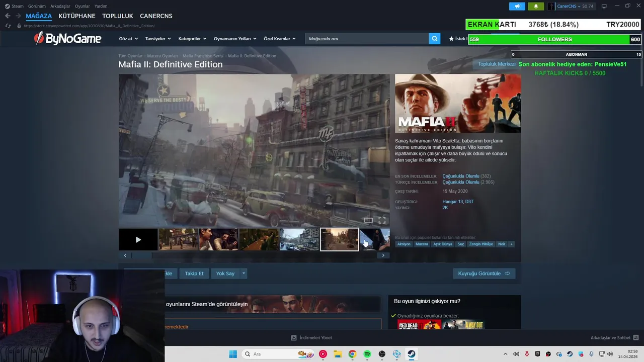Click the Aksiyon tag
This screenshot has width=644, height=362.
coord(404,244)
